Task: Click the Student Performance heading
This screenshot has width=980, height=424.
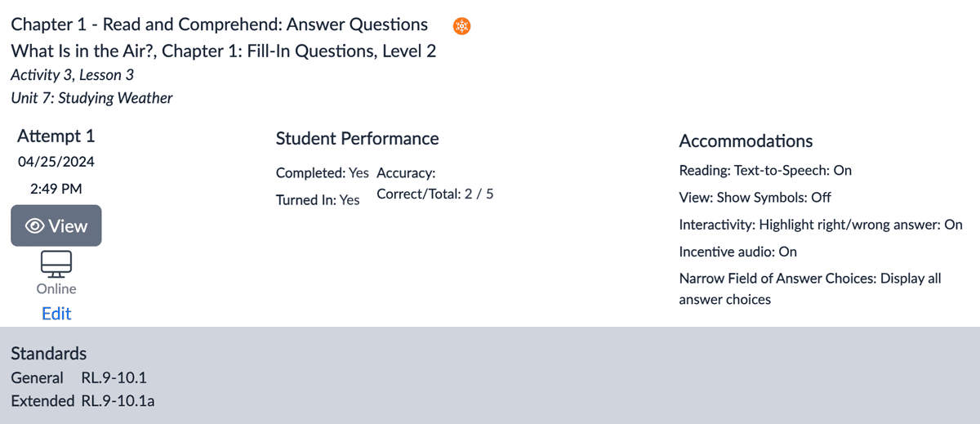Action: pyautogui.click(x=357, y=139)
